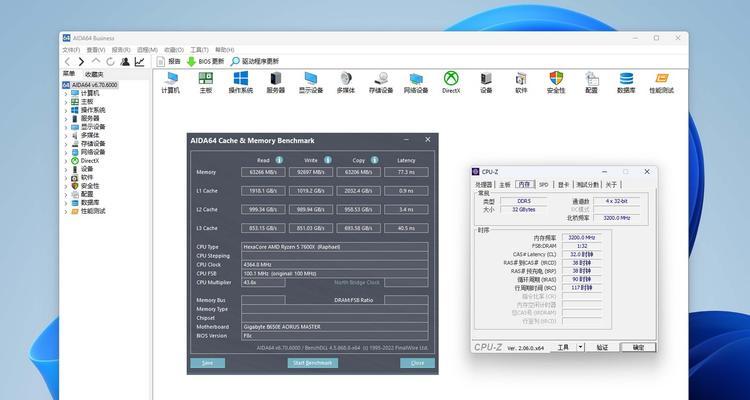Expand the 主板 tree node chevron
The height and width of the screenshot is (400, 750).
click(66, 102)
